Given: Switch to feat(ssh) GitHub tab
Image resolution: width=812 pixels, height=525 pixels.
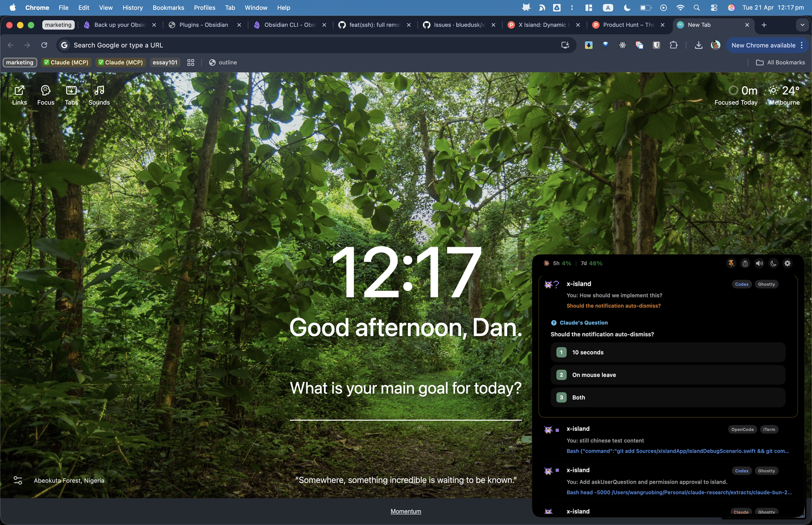Looking at the screenshot, I should (374, 25).
